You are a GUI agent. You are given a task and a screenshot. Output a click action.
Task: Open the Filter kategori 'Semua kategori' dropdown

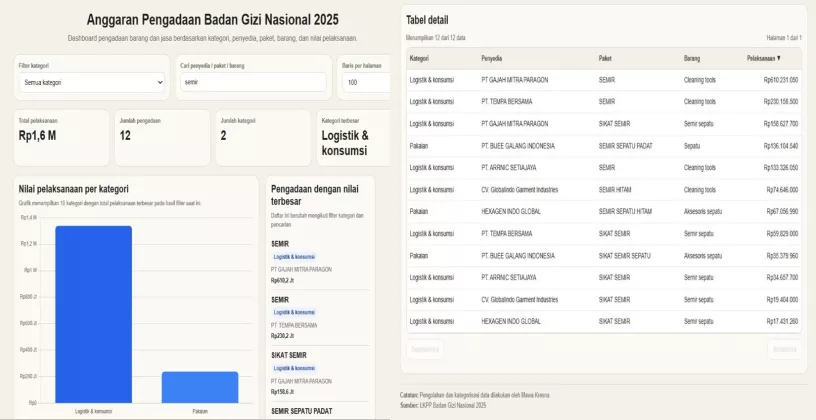tap(92, 82)
